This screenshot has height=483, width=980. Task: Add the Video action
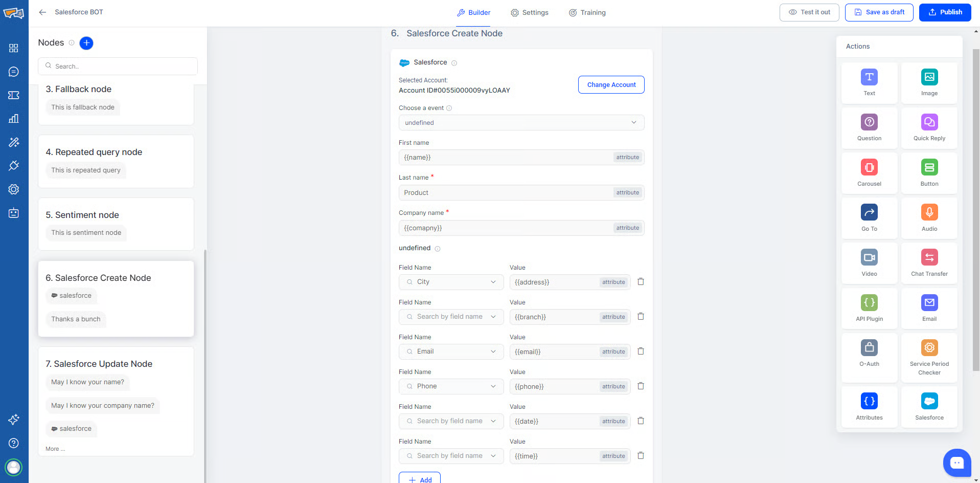click(869, 264)
